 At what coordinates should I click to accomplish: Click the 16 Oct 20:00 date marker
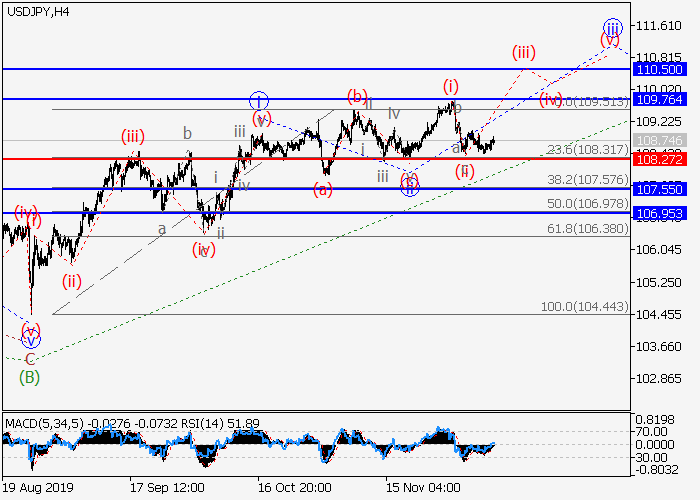coord(294,487)
